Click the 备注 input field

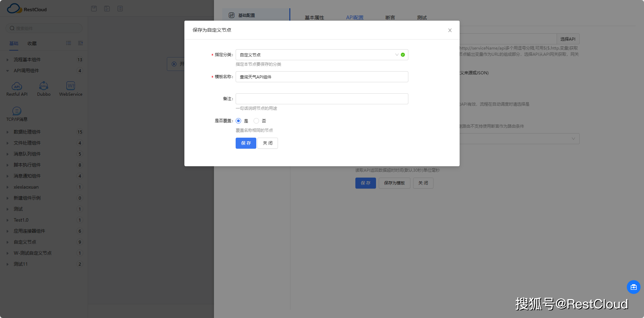322,99
